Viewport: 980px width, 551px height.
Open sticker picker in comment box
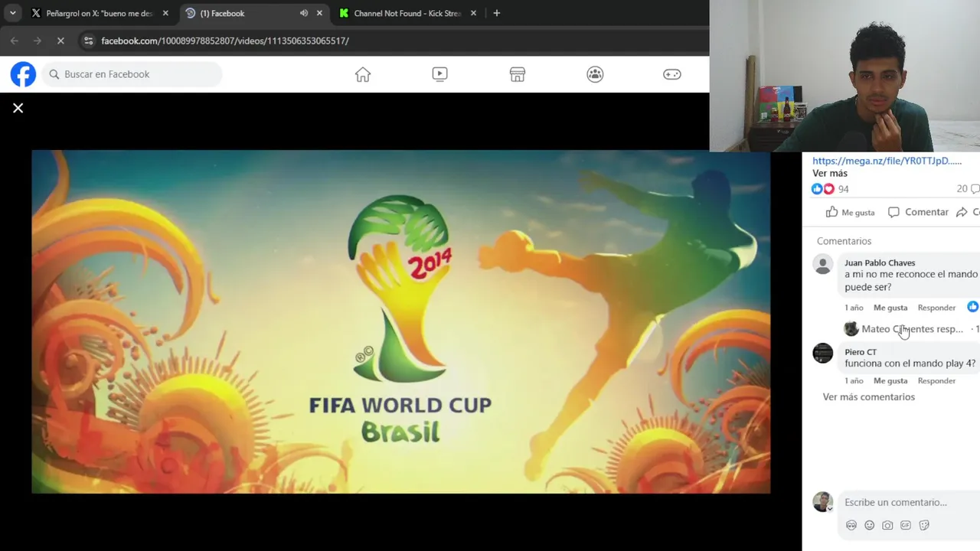coord(924,526)
